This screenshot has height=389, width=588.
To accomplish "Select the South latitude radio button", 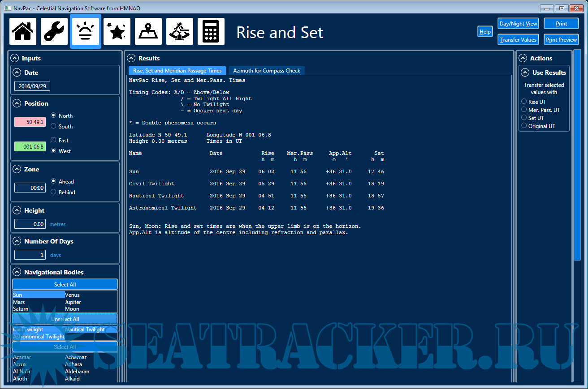I will 54,126.
